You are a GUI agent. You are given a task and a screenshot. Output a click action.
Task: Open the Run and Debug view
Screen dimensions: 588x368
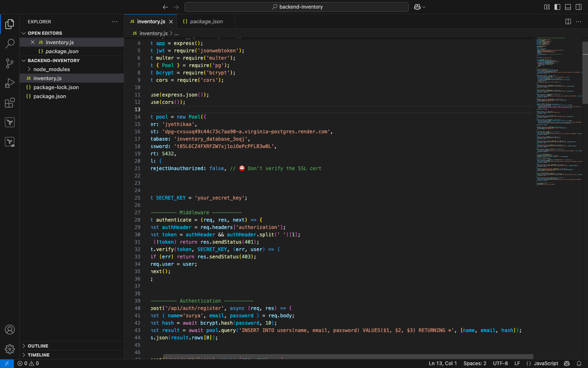(10, 83)
